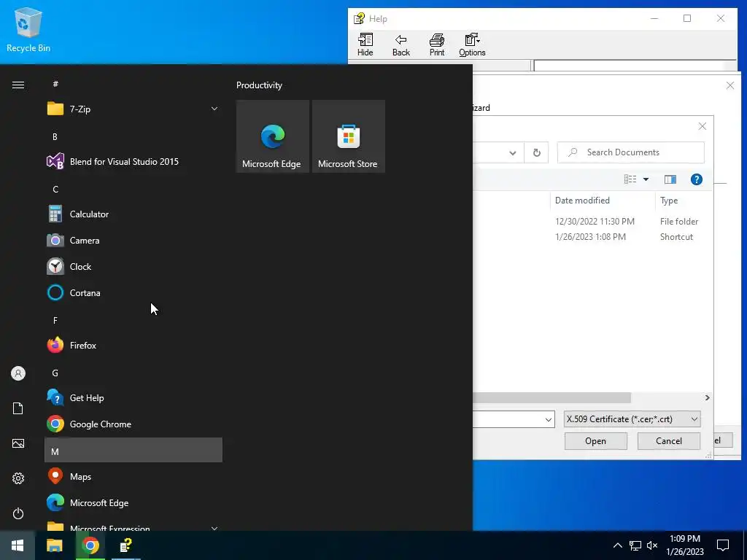This screenshot has width=747, height=560.
Task: Click the F letter header
Action: (x=55, y=321)
